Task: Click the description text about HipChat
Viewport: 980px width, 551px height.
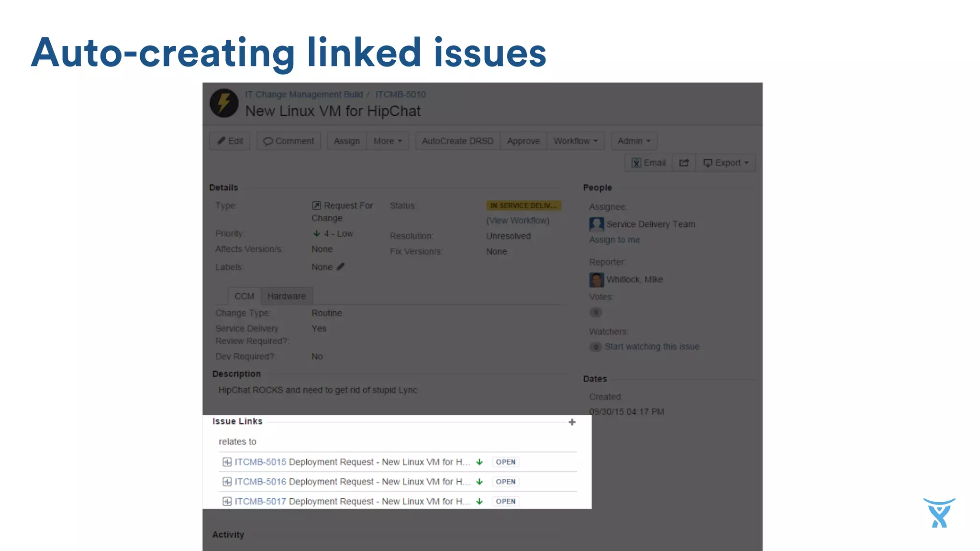Action: tap(318, 390)
